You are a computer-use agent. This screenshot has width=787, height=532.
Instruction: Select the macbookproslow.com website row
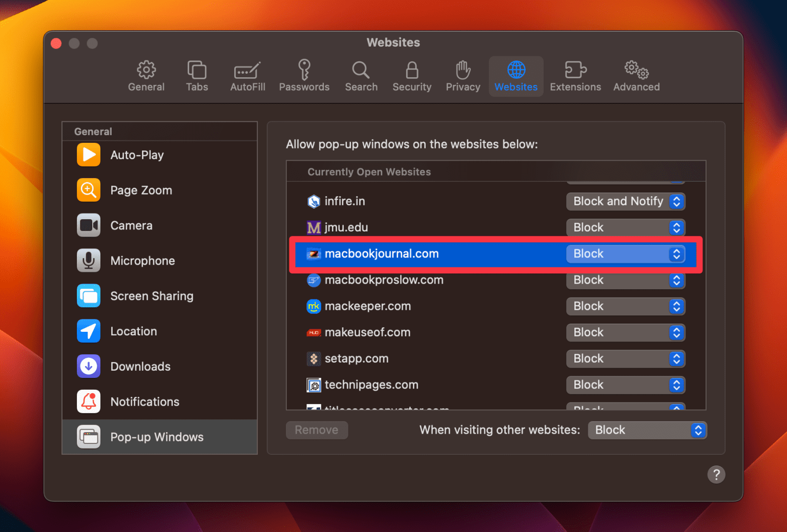384,280
